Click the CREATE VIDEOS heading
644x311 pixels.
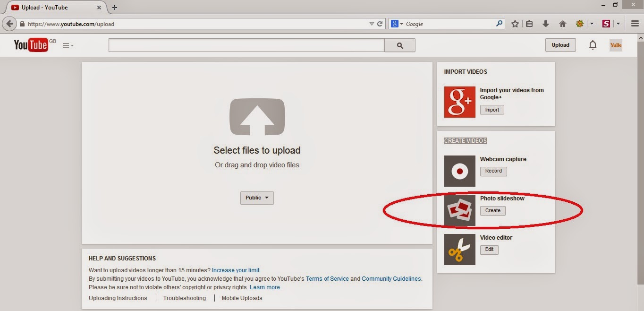466,141
